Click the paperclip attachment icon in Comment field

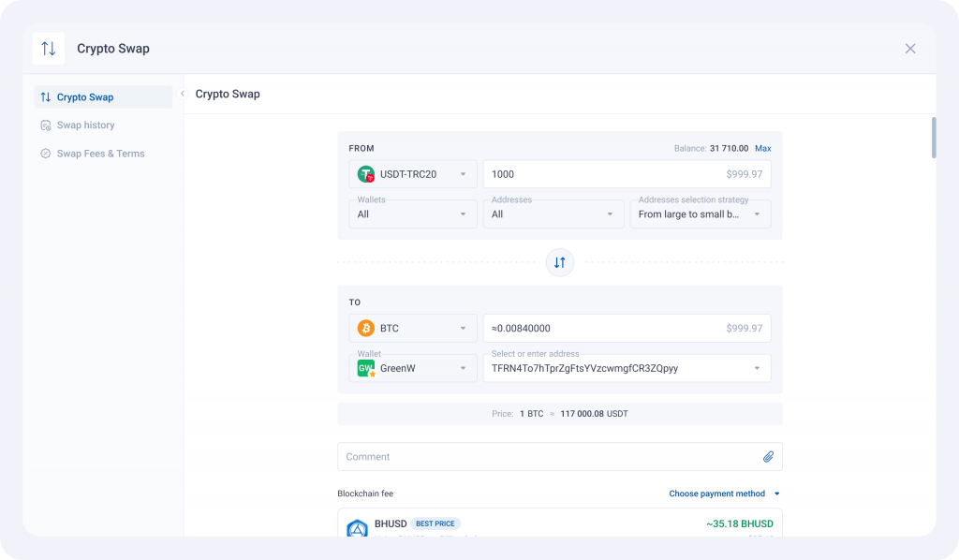[768, 457]
